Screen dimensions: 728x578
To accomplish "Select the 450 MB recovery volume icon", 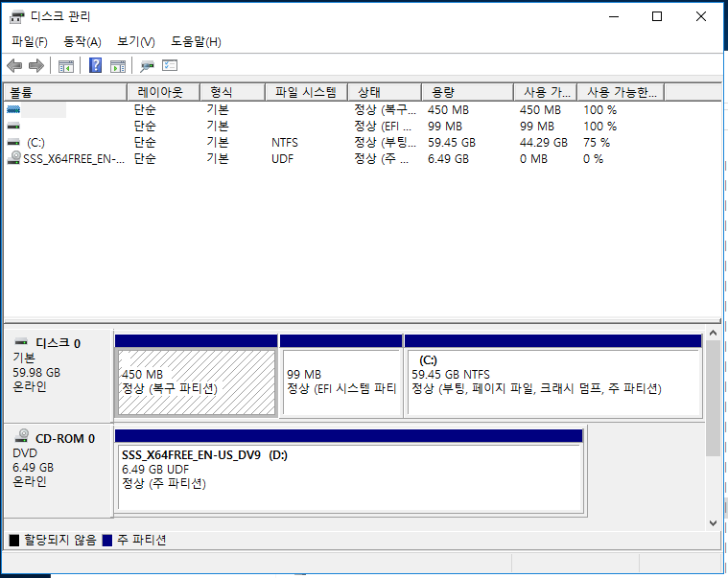I will click(13, 109).
